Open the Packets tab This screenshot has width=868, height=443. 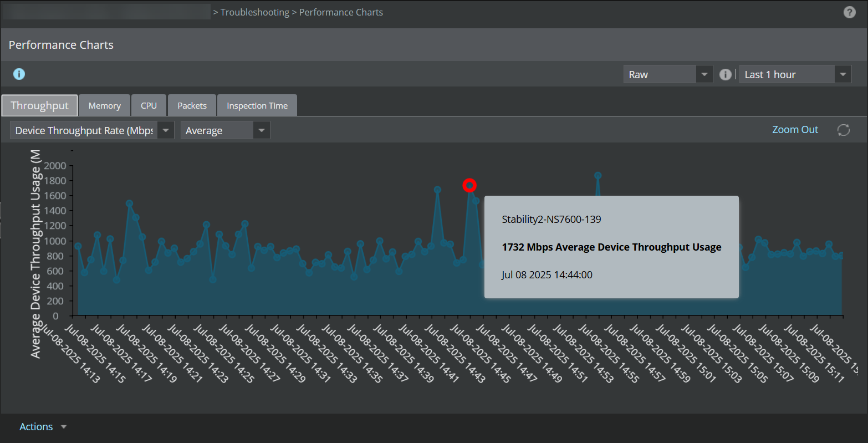click(192, 105)
